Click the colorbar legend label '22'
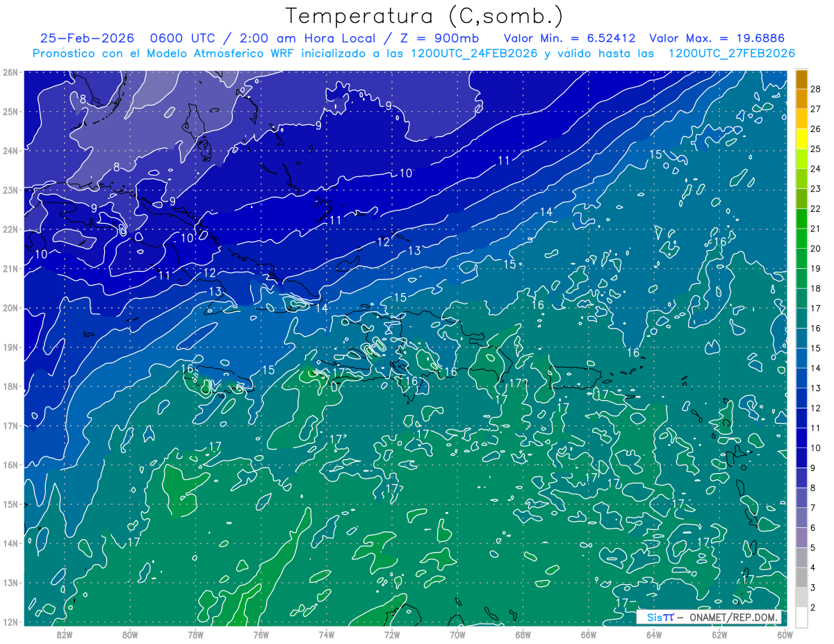Screen dimensions: 834x644 point(815,208)
